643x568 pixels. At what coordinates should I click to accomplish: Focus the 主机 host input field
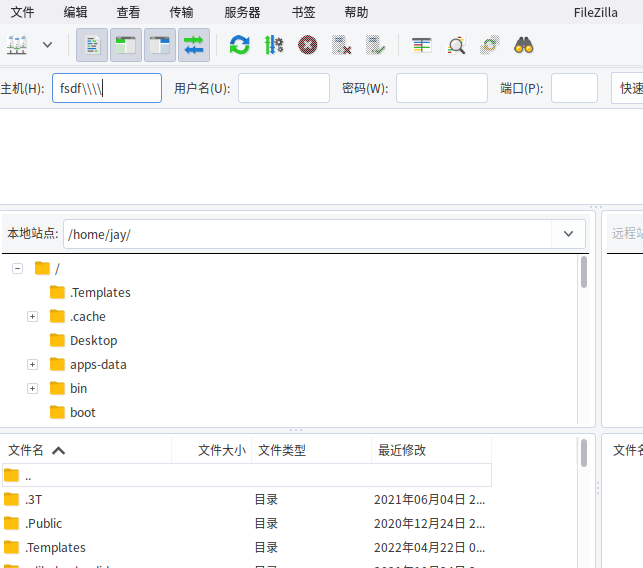click(x=107, y=88)
